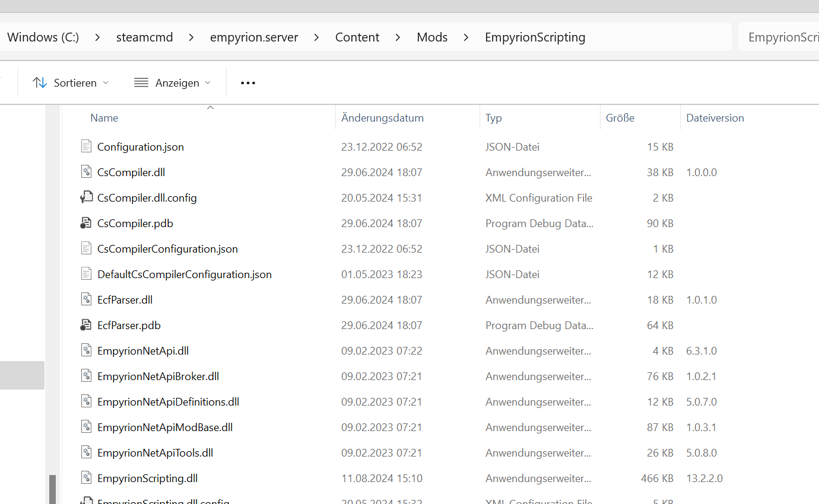Click the navigation pane scrollbar thumb
819x504 pixels.
[52, 489]
